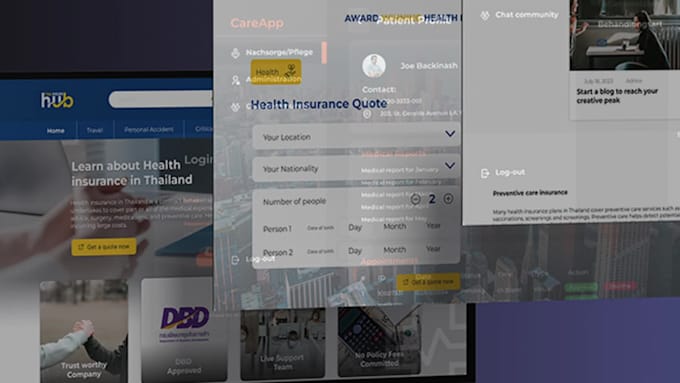Decrease Number of people with minus icon
The width and height of the screenshot is (680, 383).
tap(415, 199)
